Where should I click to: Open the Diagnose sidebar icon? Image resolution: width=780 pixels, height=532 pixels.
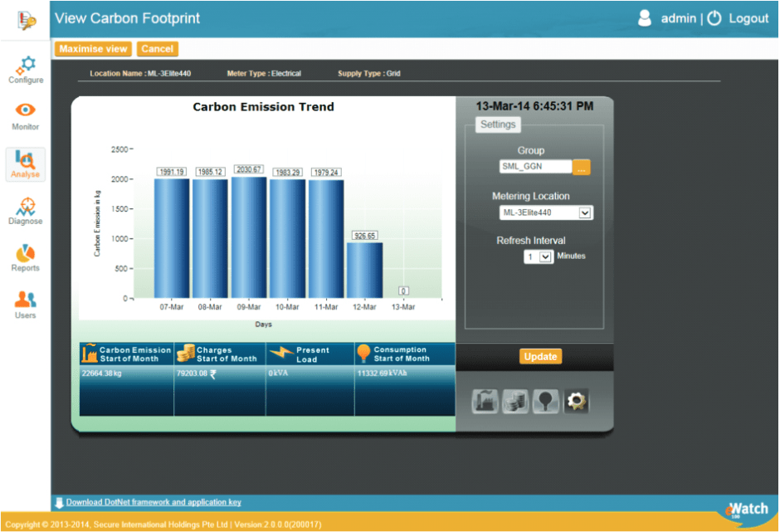[x=26, y=209]
